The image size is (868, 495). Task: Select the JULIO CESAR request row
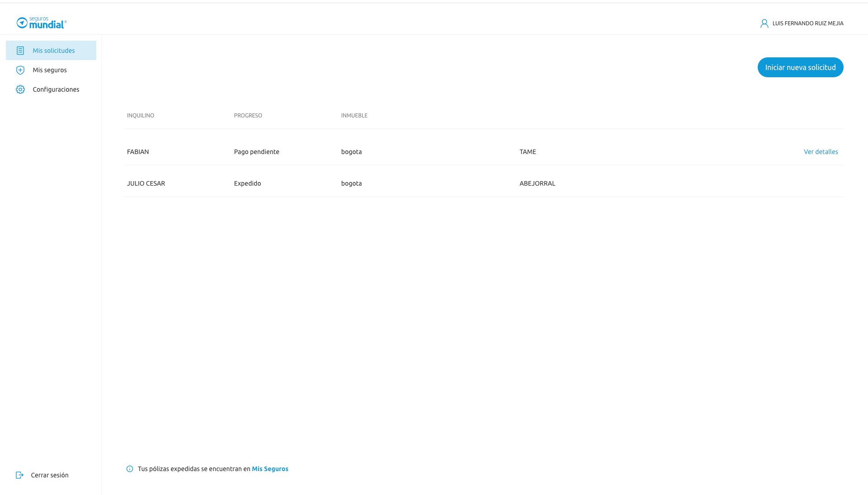(146, 183)
